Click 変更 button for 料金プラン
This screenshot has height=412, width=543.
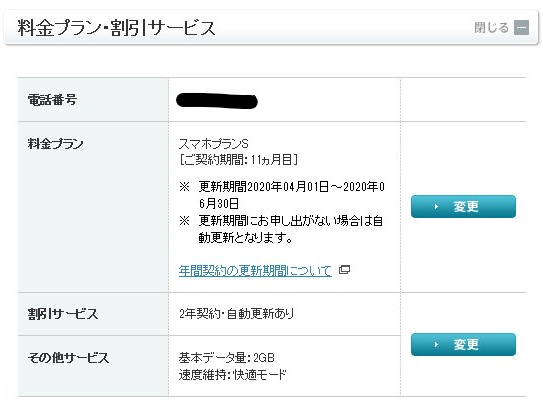463,207
